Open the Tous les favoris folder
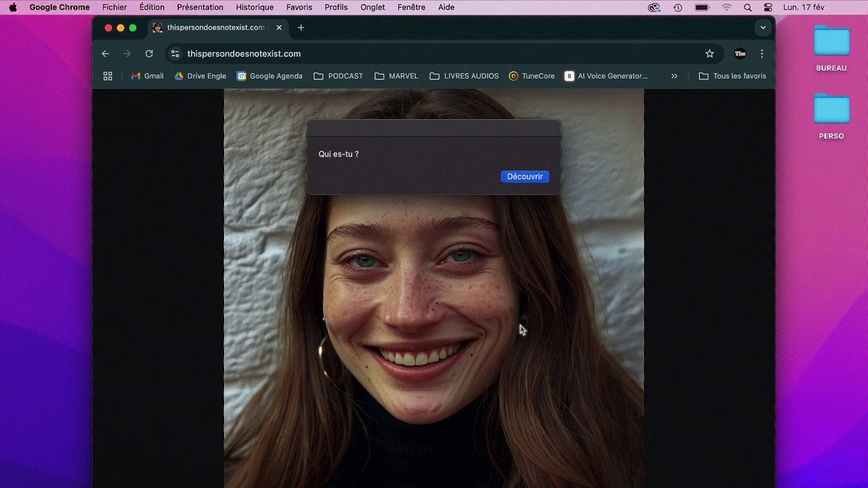The height and width of the screenshot is (488, 868). point(732,76)
